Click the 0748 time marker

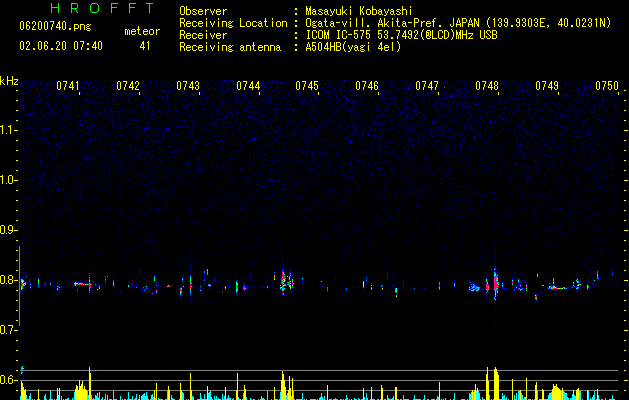click(487, 86)
